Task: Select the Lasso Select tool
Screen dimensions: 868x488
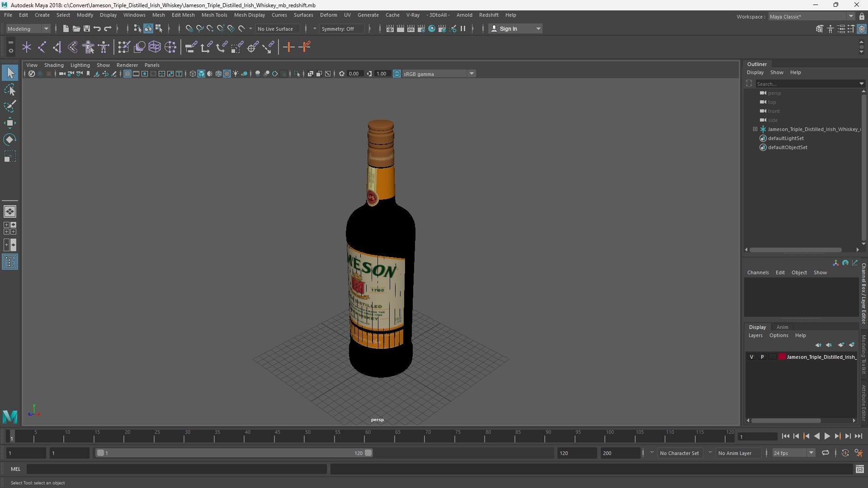Action: coord(10,89)
